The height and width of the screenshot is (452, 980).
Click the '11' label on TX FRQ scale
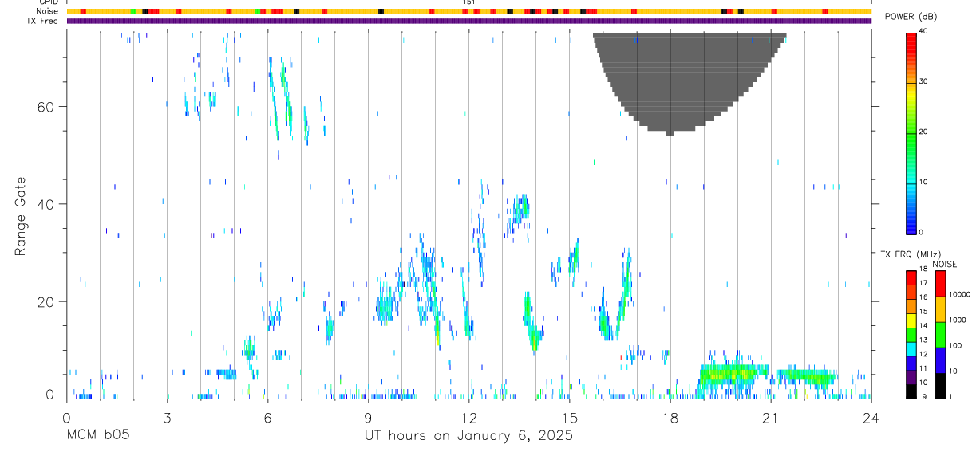coord(923,368)
